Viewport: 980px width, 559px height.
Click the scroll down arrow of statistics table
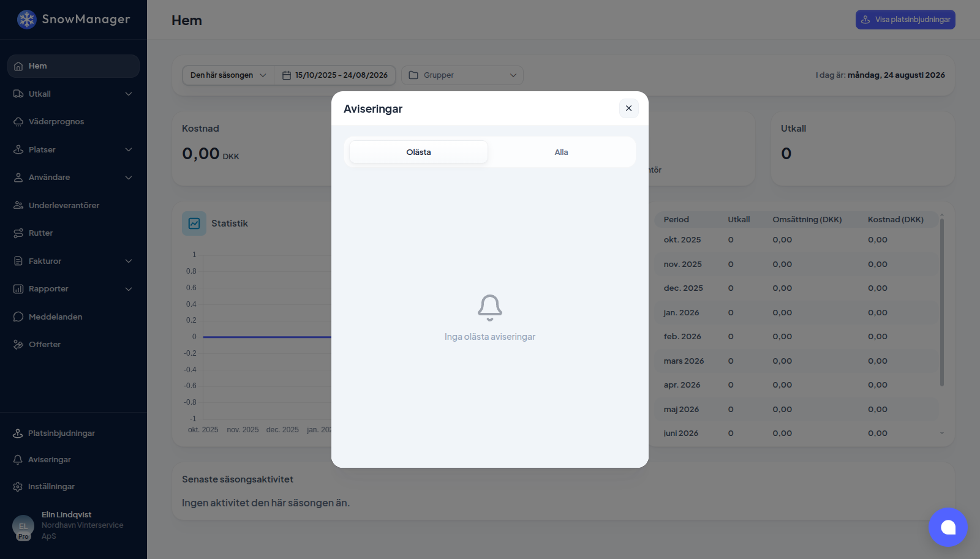tap(942, 433)
